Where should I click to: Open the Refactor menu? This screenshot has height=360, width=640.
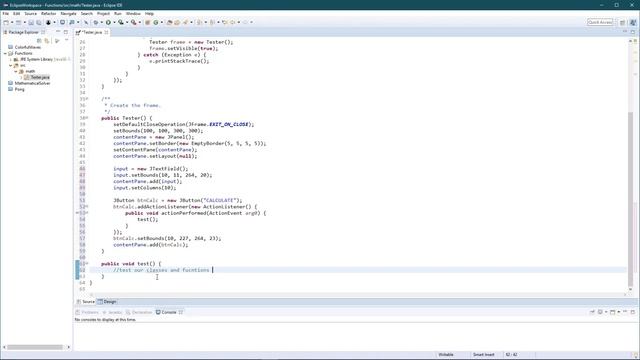49,13
